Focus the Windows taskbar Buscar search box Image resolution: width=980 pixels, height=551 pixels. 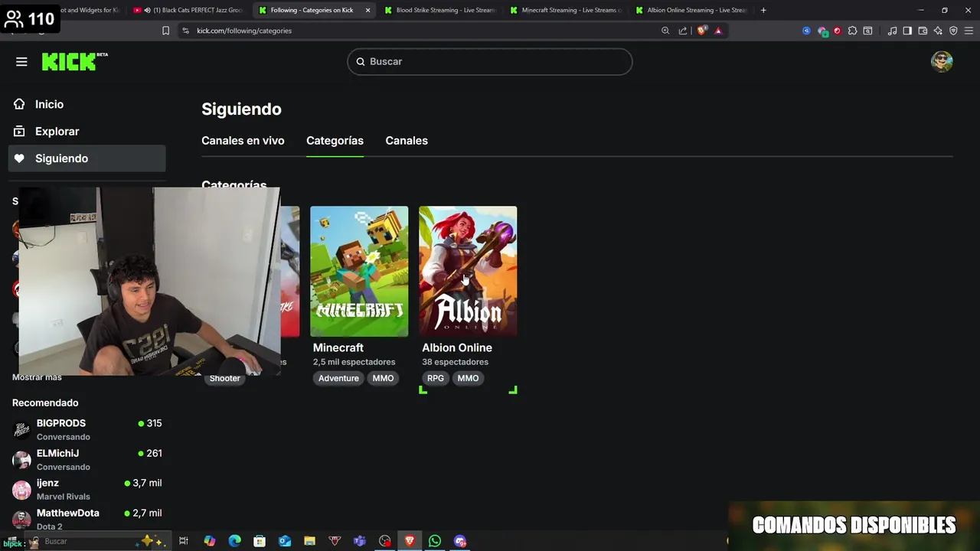coord(97,541)
